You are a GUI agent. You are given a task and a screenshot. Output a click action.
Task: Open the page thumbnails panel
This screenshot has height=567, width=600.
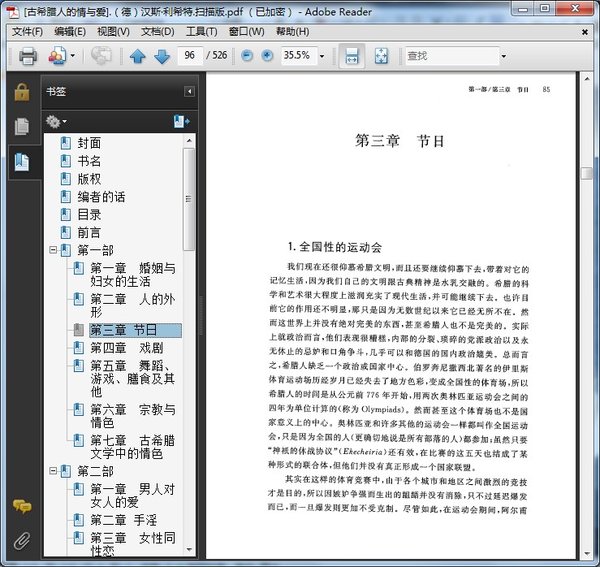pos(21,126)
